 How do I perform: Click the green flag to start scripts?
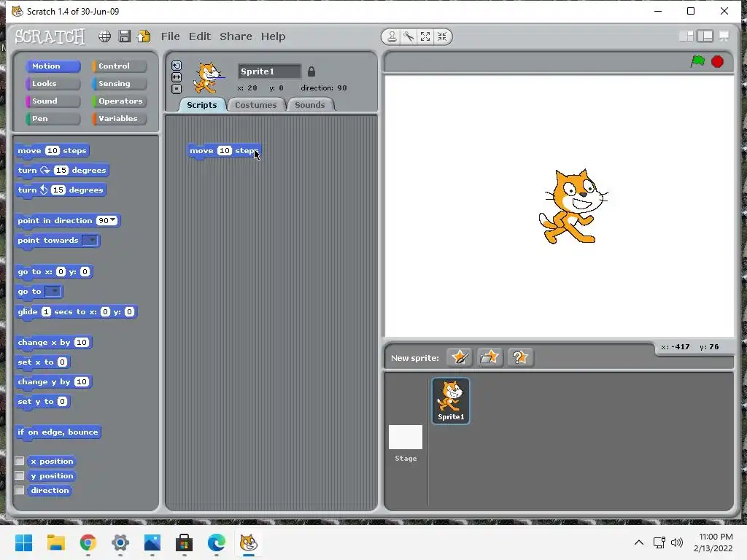pos(697,61)
